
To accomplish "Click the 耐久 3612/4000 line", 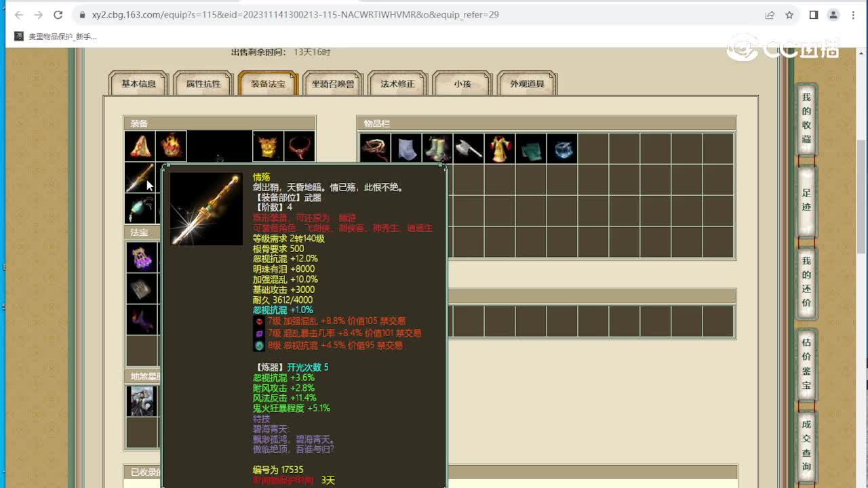I will (283, 300).
